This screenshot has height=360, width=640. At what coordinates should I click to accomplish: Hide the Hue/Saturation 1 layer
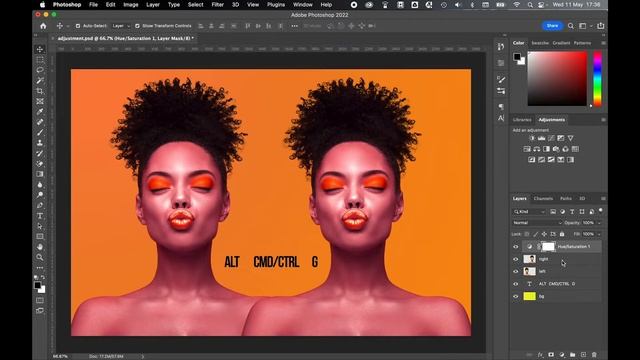pyautogui.click(x=516, y=247)
